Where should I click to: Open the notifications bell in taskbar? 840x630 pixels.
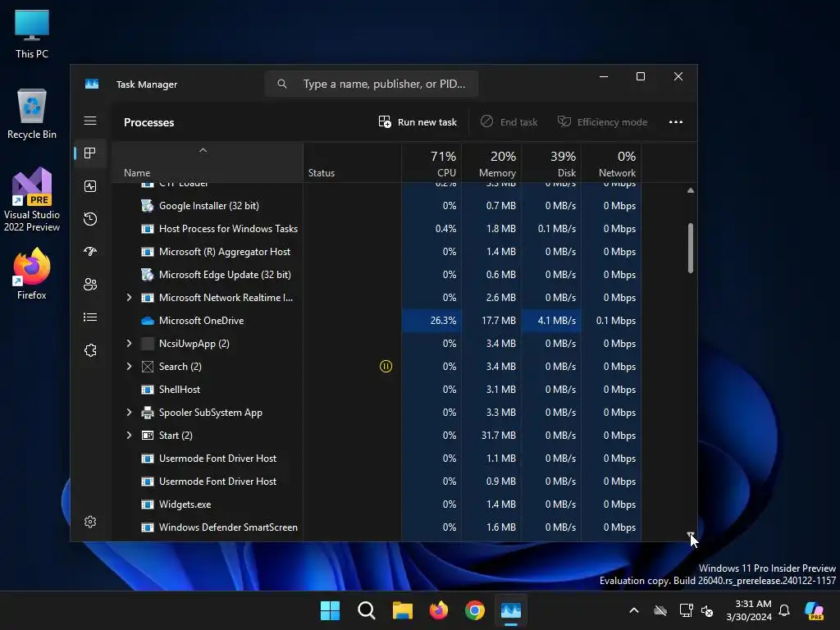tap(784, 610)
